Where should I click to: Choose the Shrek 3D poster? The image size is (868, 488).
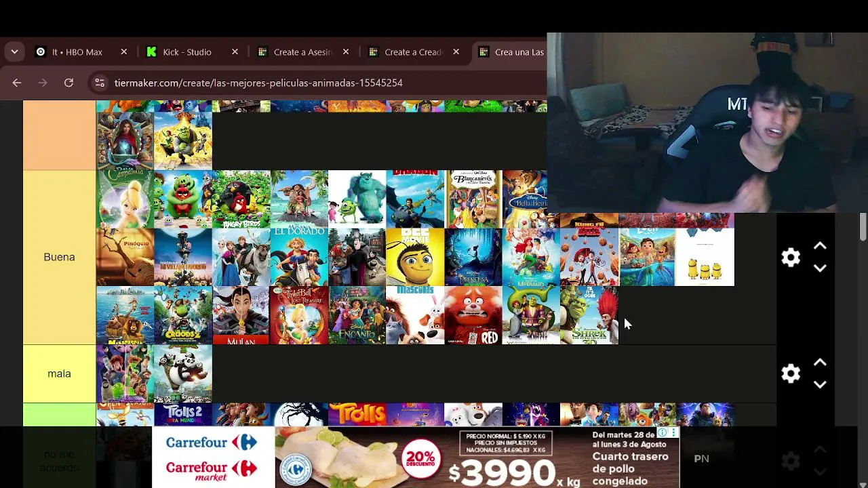(x=589, y=315)
